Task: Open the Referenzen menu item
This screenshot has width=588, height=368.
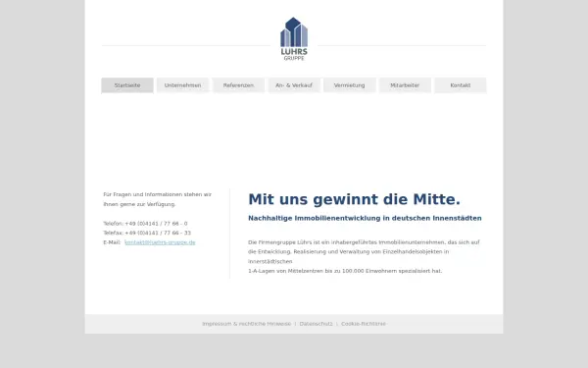Action: 238,85
